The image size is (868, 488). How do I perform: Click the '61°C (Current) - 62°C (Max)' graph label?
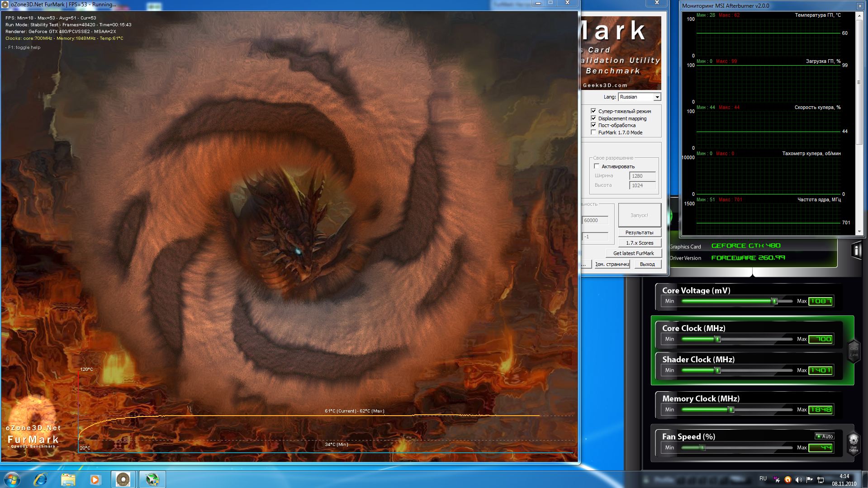pyautogui.click(x=355, y=411)
